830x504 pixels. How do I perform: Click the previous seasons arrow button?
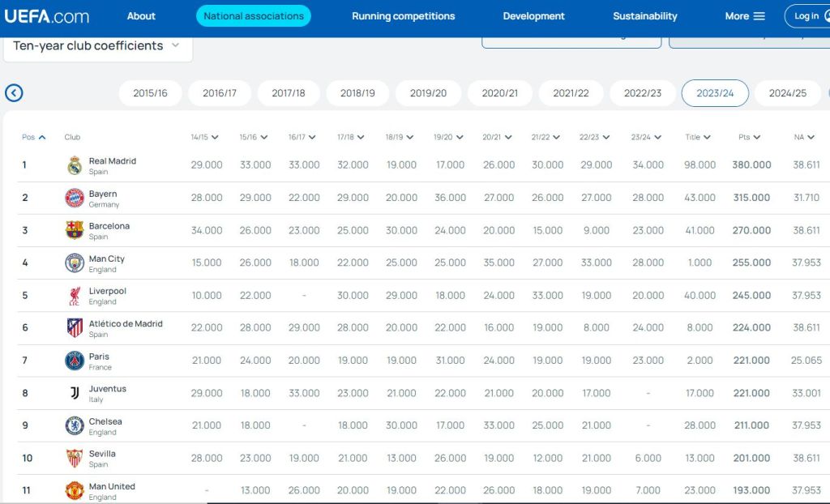coord(14,93)
